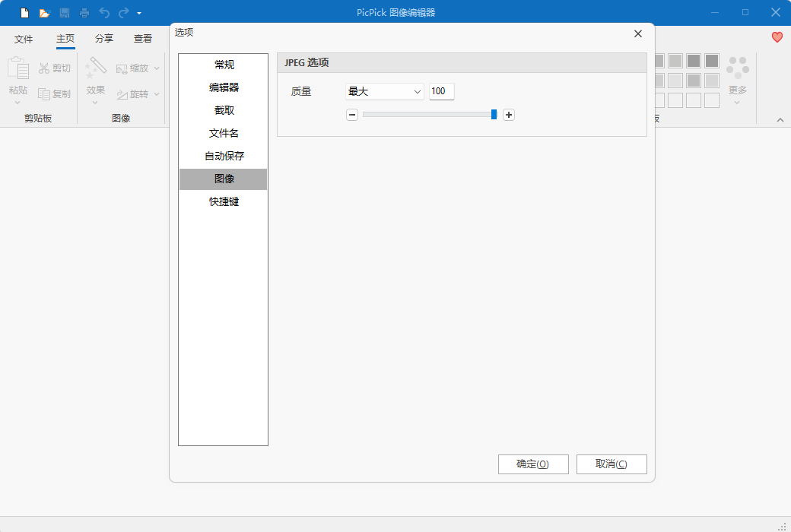The image size is (791, 532).
Task: Click the Open folder icon in title bar
Action: [x=45, y=13]
